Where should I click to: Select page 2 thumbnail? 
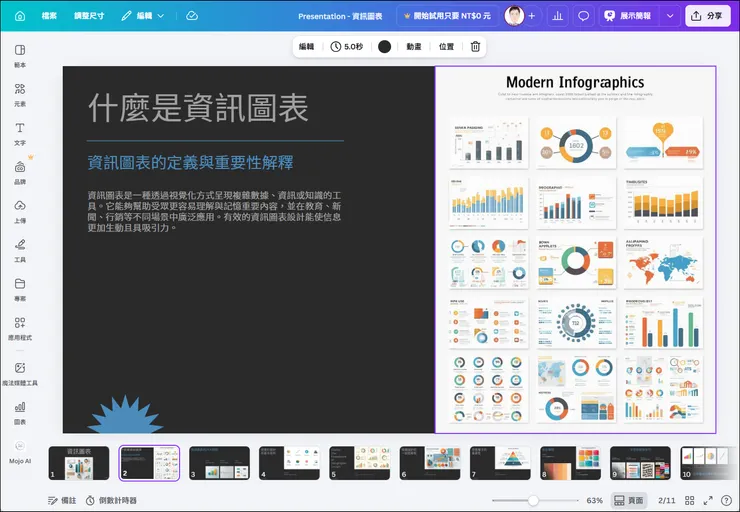[149, 463]
